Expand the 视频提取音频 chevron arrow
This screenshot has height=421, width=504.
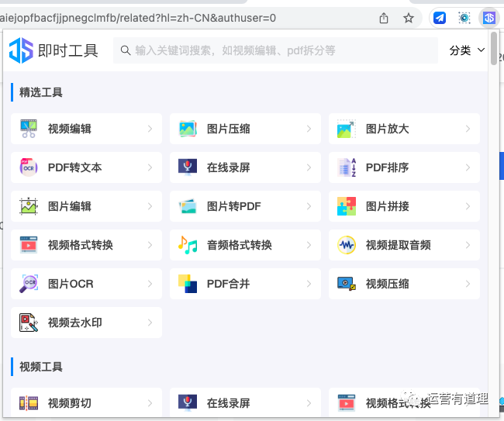click(x=468, y=245)
